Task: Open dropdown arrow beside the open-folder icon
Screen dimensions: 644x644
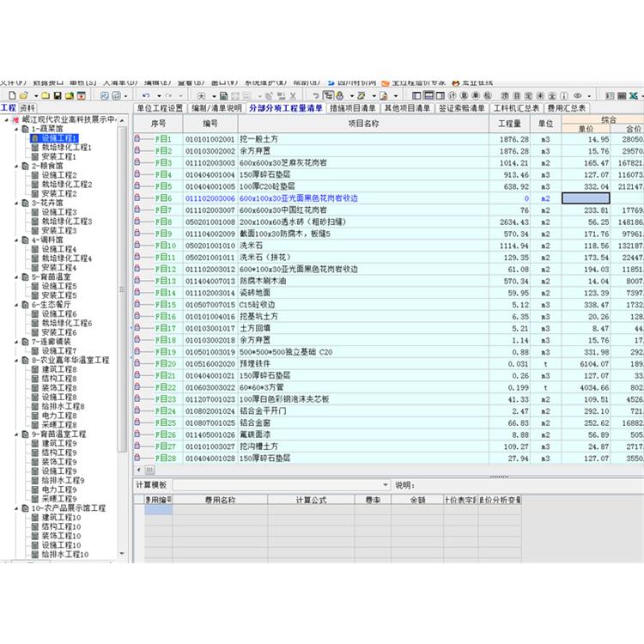Action: (36, 96)
